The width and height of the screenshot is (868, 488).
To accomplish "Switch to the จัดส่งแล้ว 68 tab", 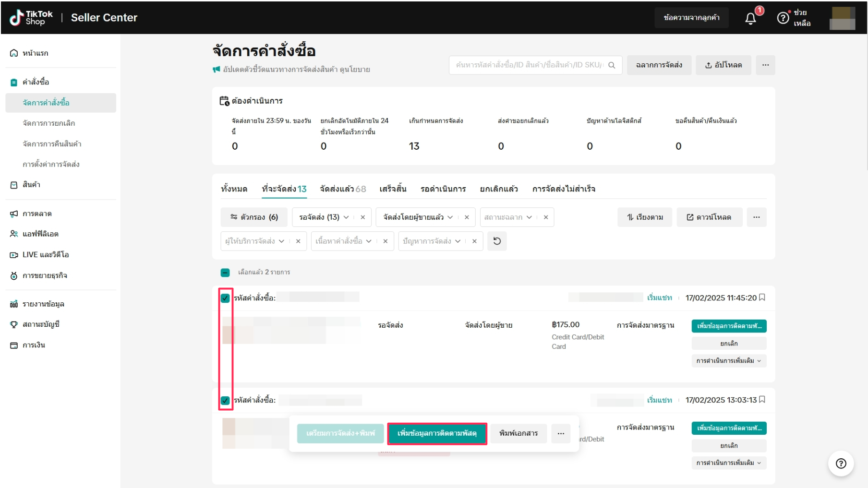I will [x=343, y=189].
